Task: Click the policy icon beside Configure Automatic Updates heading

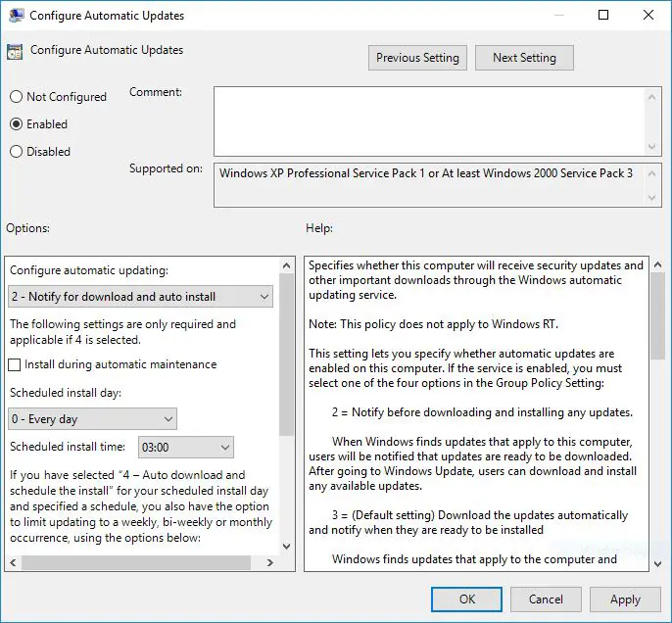Action: pos(15,52)
